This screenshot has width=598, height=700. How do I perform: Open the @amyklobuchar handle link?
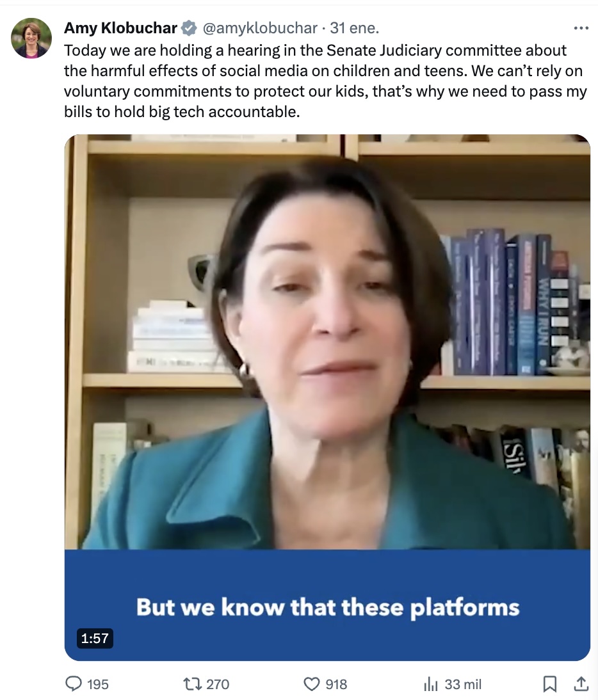click(260, 28)
